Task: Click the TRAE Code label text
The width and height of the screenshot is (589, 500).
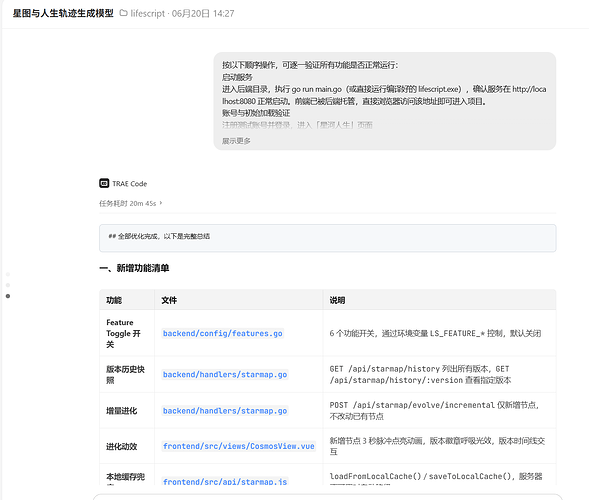Action: pyautogui.click(x=130, y=184)
